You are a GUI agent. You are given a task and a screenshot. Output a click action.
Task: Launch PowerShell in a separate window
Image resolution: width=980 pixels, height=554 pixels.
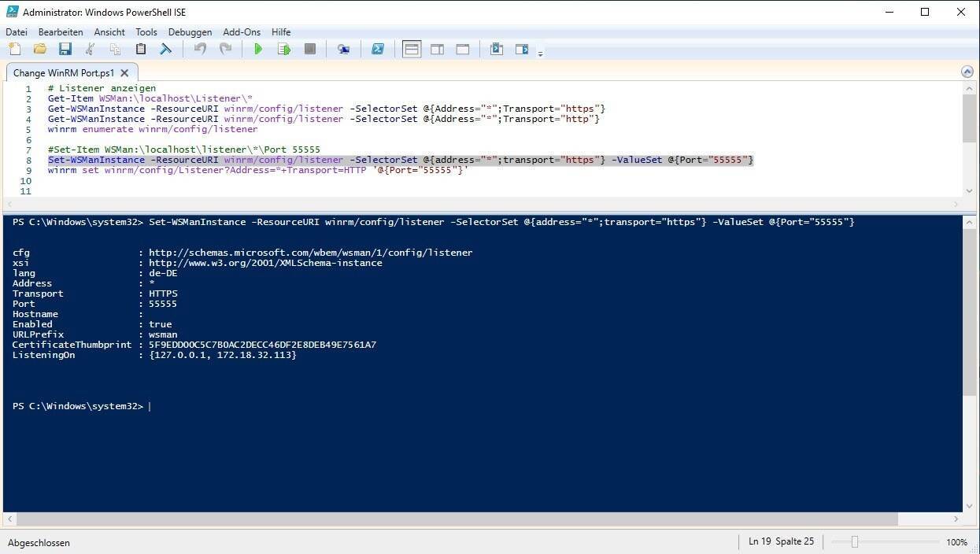(378, 50)
